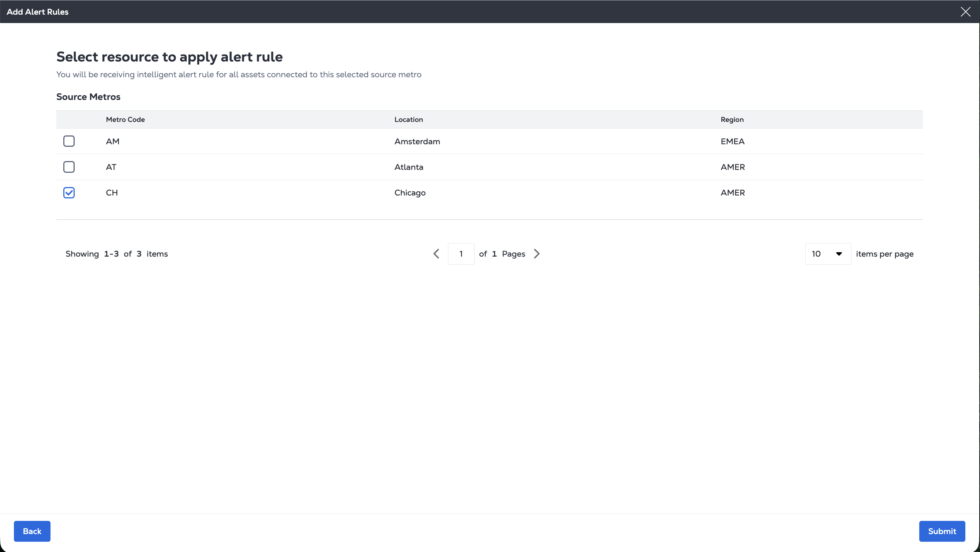Select the Atlanta location cell
980x552 pixels.
pos(409,167)
